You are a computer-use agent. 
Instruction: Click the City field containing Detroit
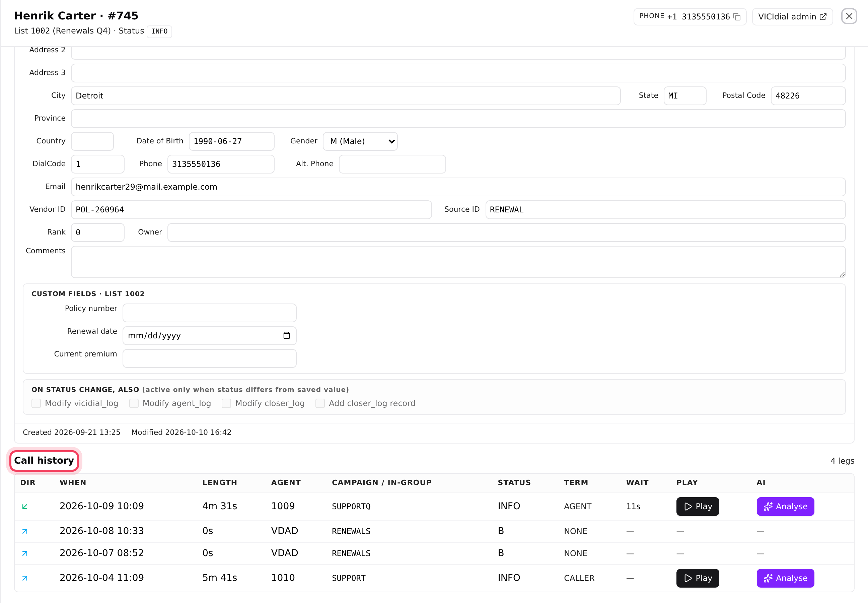click(346, 96)
